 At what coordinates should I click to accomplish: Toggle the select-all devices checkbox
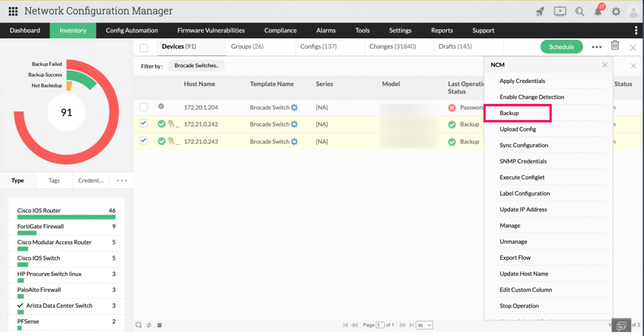point(144,48)
